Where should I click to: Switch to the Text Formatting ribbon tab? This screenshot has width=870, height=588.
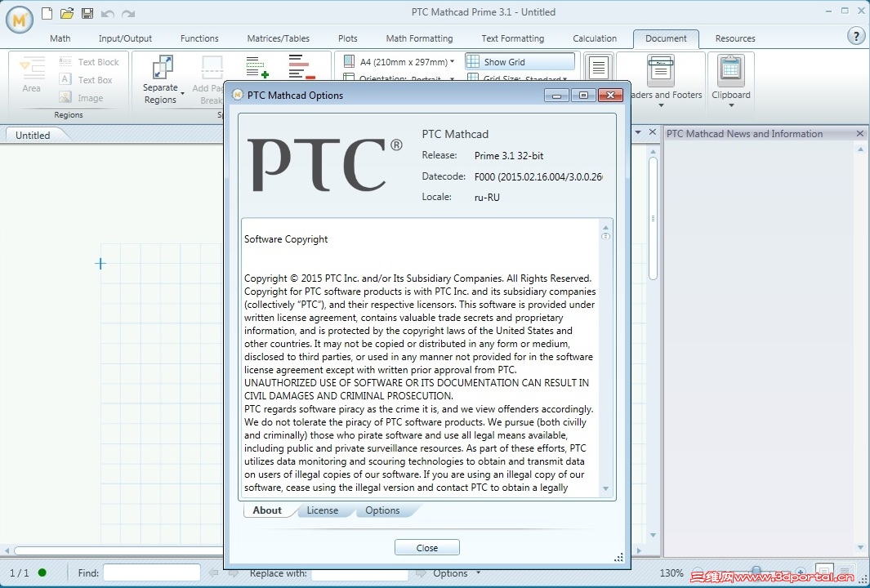tap(513, 38)
